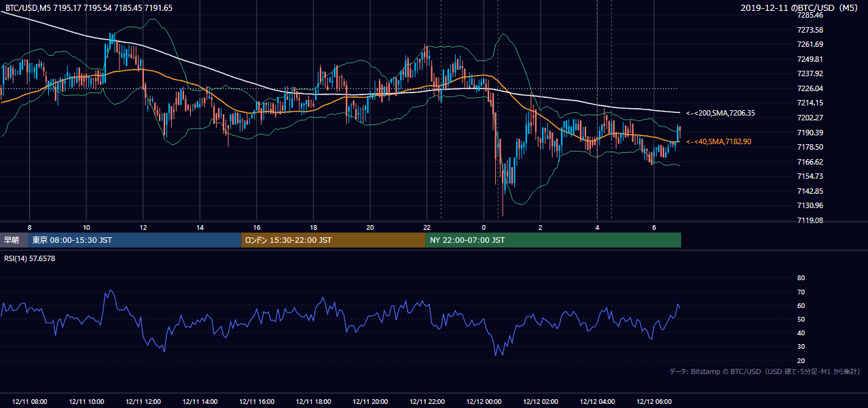Click the hour 0 tick label

pyautogui.click(x=484, y=227)
